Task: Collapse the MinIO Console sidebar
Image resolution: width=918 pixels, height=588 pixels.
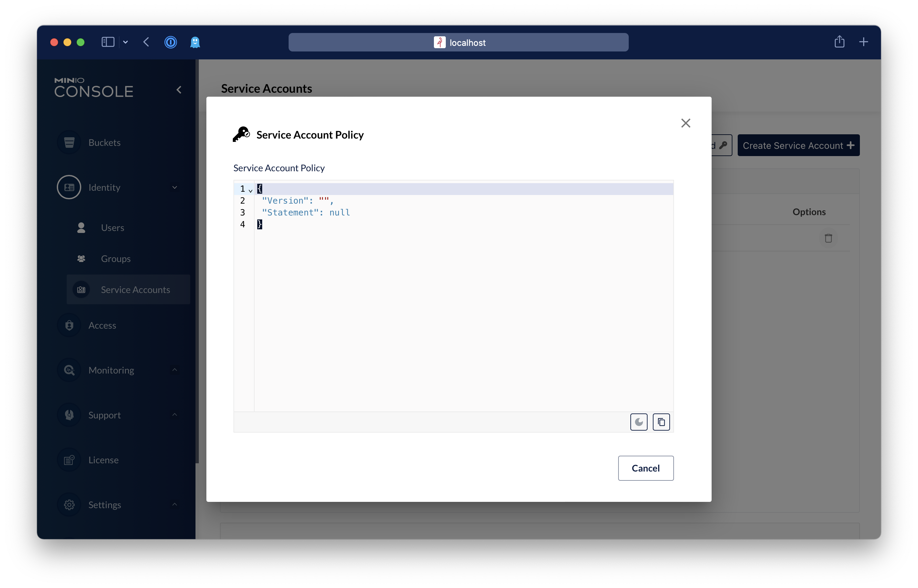Action: click(179, 90)
